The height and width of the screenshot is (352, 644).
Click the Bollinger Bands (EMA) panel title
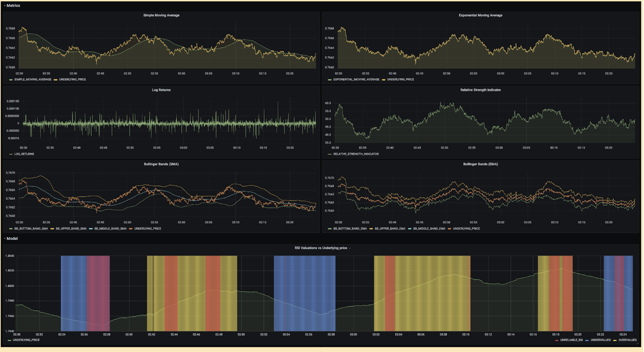coord(480,164)
